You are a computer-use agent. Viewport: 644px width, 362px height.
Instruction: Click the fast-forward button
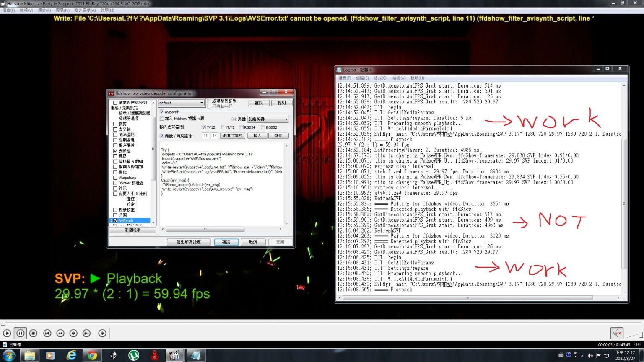pyautogui.click(x=73, y=333)
